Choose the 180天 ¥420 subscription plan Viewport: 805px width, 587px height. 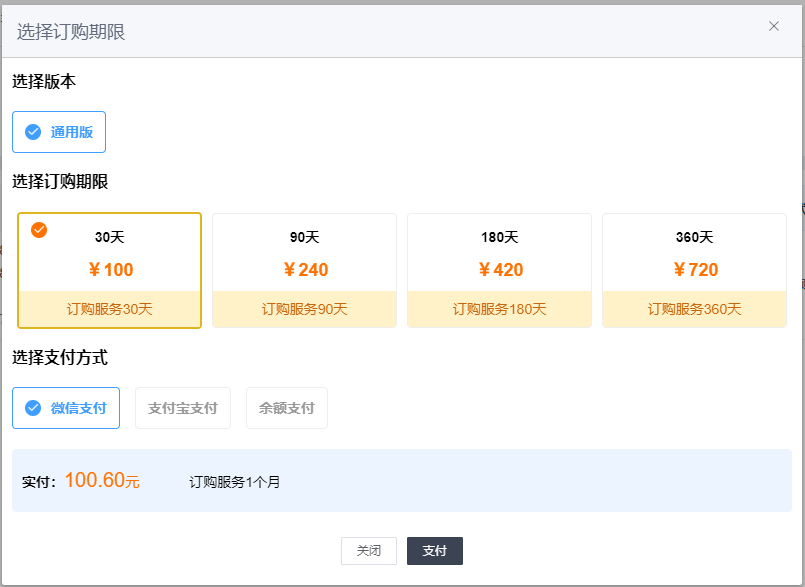tap(500, 270)
